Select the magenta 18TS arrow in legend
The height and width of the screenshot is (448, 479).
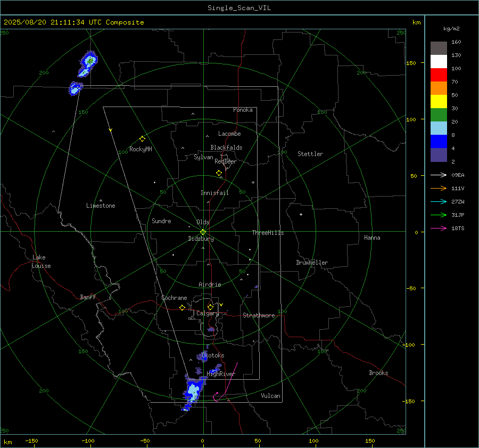[x=439, y=228]
